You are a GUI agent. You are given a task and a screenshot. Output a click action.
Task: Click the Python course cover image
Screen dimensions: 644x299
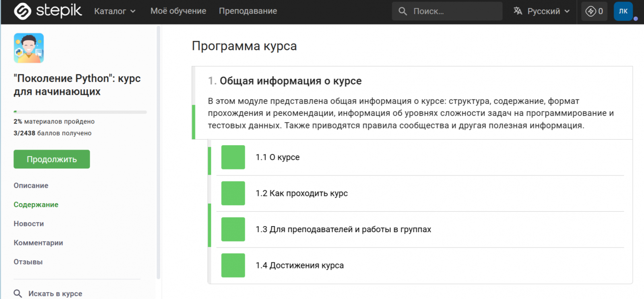pos(29,48)
